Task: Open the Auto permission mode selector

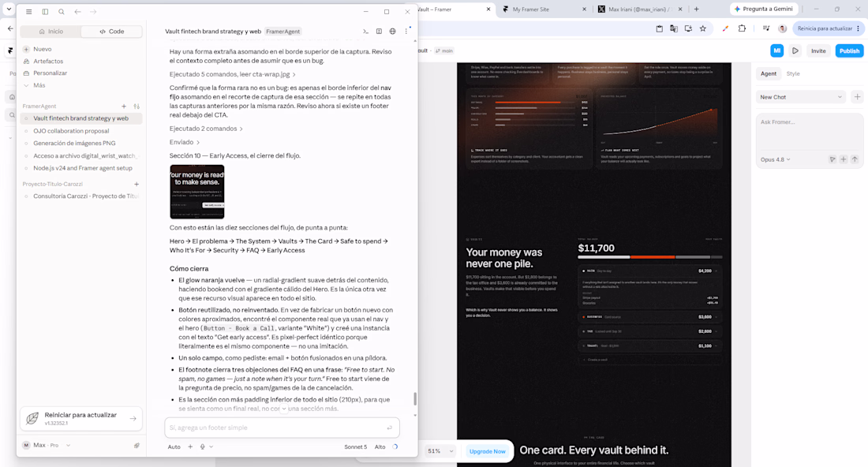Action: (174, 446)
